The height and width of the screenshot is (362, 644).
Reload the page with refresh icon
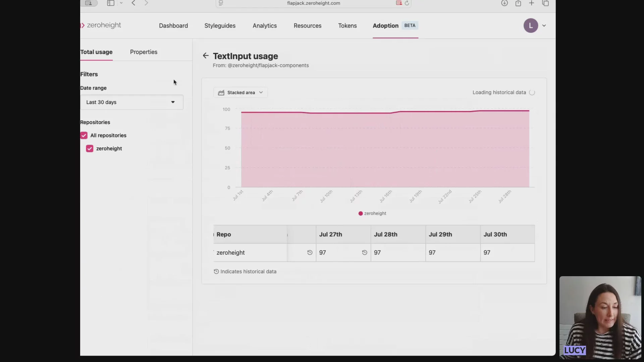point(407,3)
